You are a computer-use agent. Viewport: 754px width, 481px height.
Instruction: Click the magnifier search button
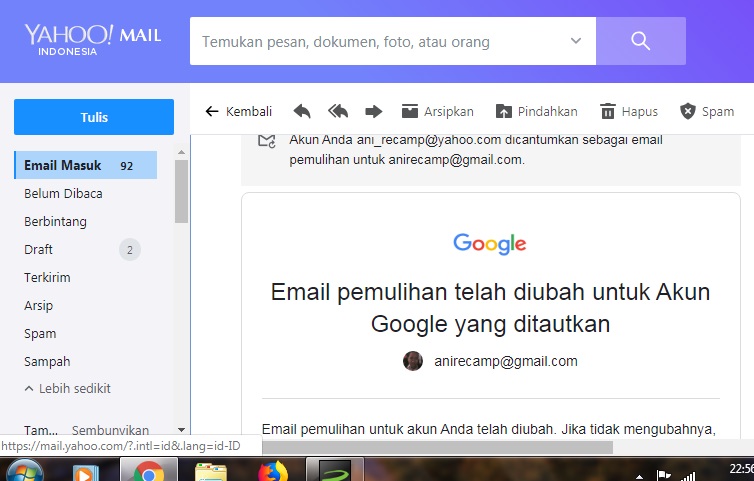[x=641, y=41]
